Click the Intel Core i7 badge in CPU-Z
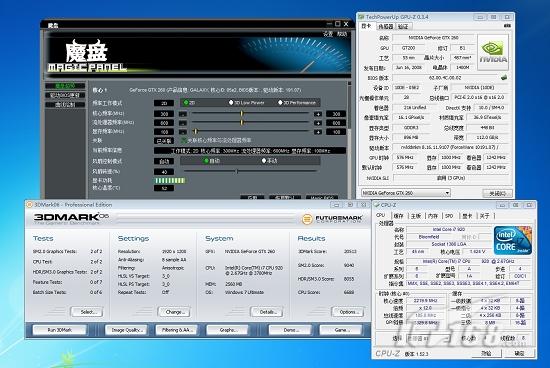 pos(512,240)
